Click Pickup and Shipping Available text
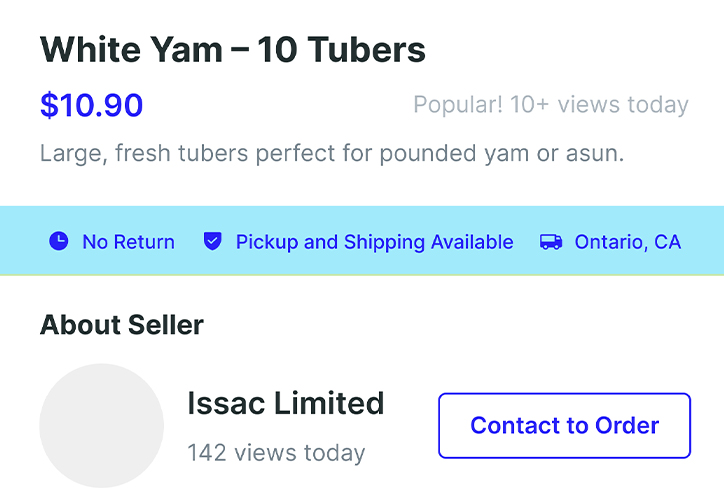This screenshot has height=503, width=724. (x=374, y=242)
